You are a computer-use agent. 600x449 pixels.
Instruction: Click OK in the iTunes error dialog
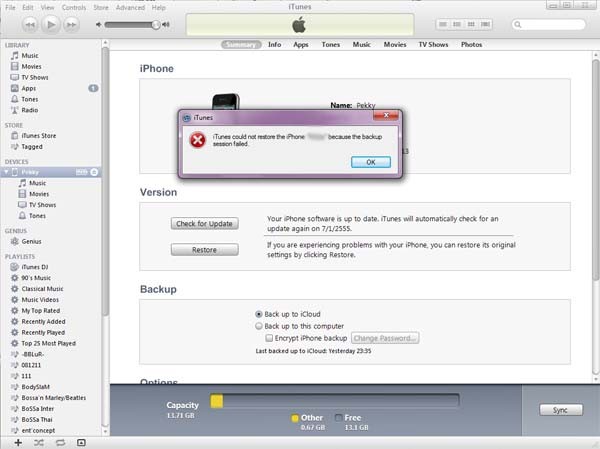point(371,162)
